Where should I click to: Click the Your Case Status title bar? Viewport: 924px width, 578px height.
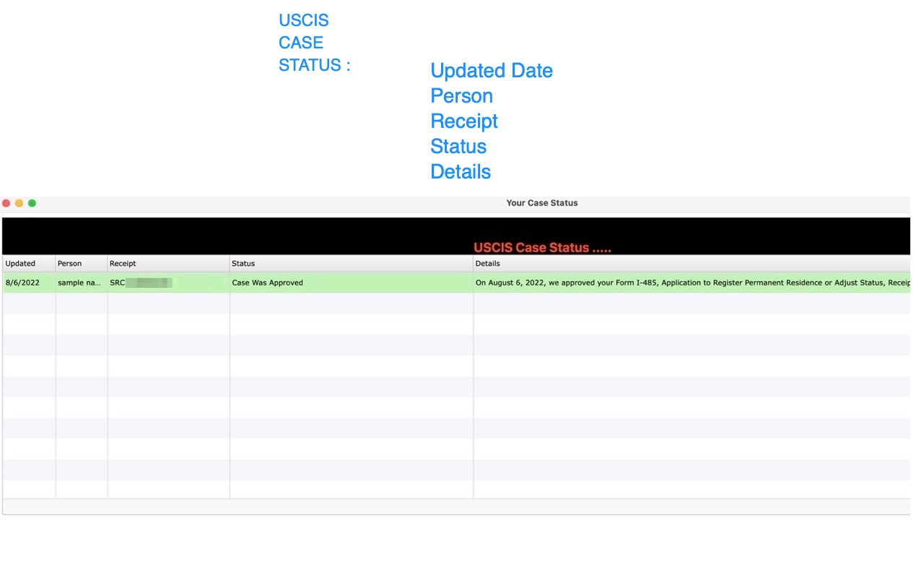[542, 203]
